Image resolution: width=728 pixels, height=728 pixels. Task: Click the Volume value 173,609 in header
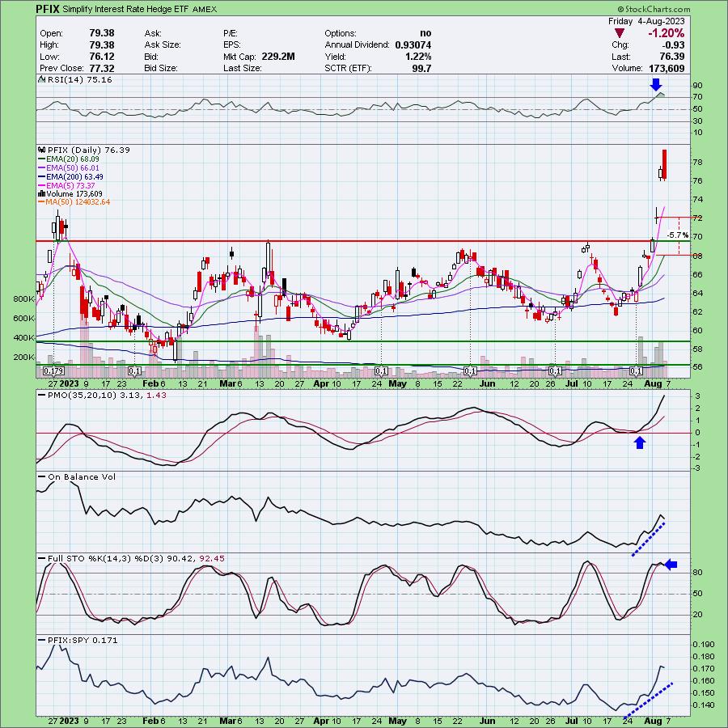click(x=667, y=68)
